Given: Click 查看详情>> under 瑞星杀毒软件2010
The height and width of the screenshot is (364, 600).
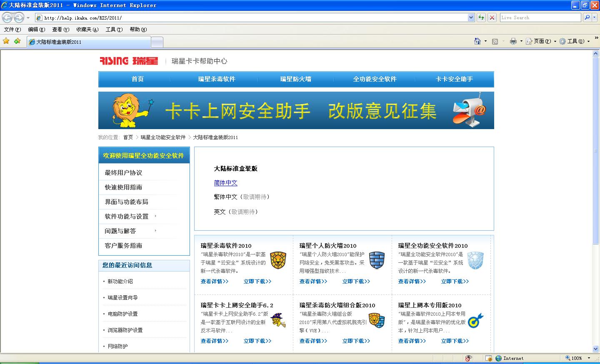Looking at the screenshot, I should (x=215, y=282).
